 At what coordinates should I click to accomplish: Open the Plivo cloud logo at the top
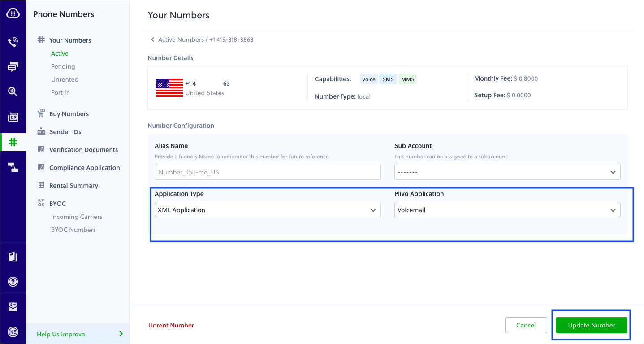13,13
